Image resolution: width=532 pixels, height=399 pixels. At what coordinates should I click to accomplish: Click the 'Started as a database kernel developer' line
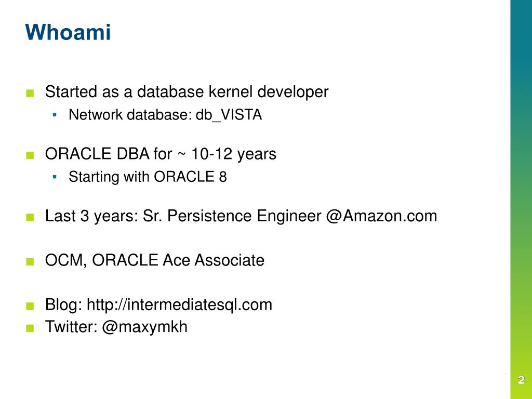tap(187, 92)
